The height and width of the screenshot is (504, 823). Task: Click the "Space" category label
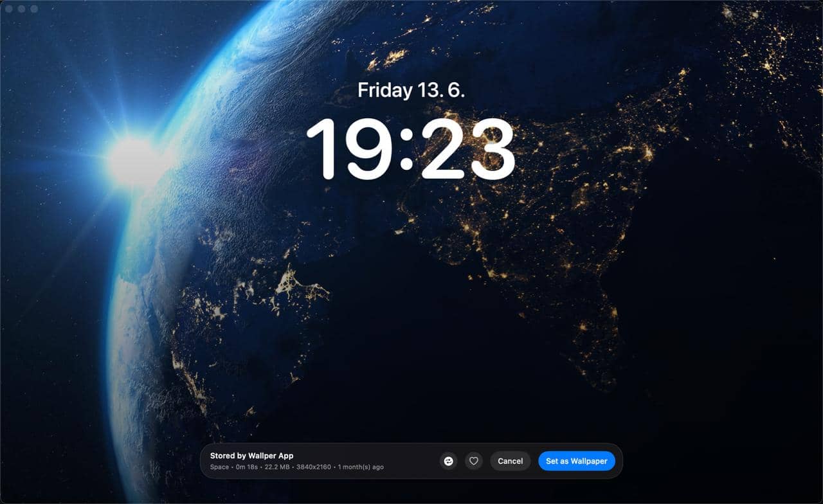(219, 467)
